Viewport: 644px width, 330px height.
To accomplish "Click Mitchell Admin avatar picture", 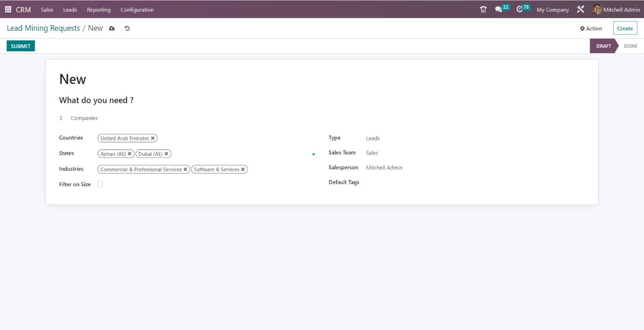I will click(597, 9).
